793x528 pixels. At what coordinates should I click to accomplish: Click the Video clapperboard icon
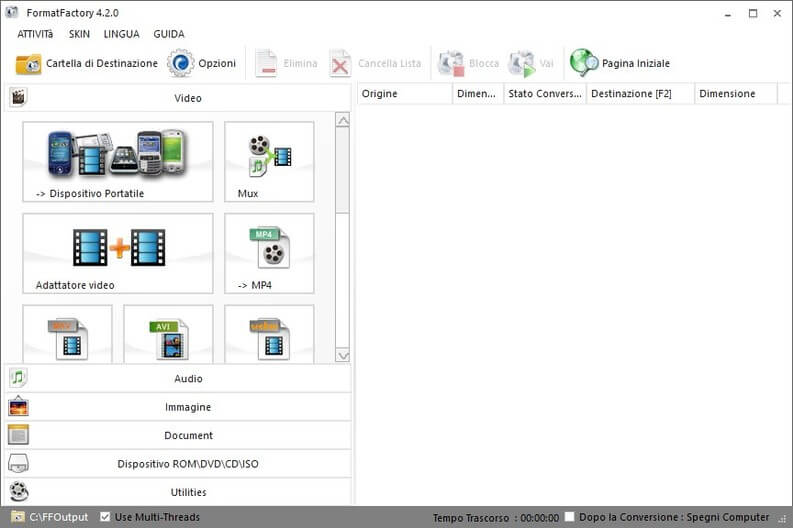click(18, 97)
